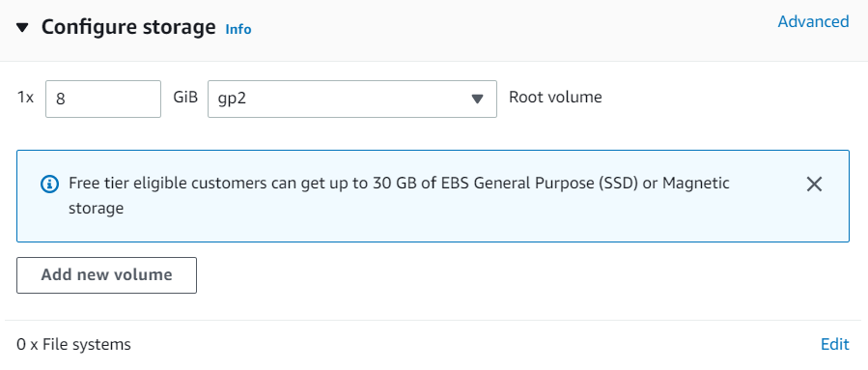This screenshot has width=868, height=370.
Task: Select the Root volume label
Action: (555, 98)
